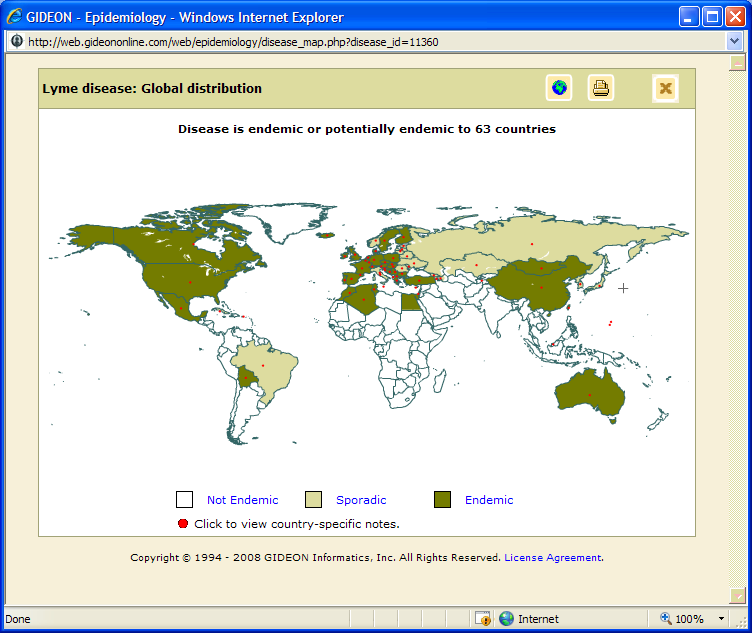The width and height of the screenshot is (752, 633).
Task: Click the Internet zone globe icon
Action: (x=506, y=619)
